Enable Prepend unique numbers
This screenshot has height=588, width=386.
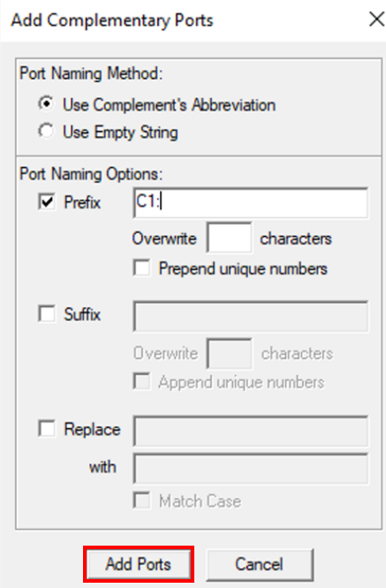142,268
